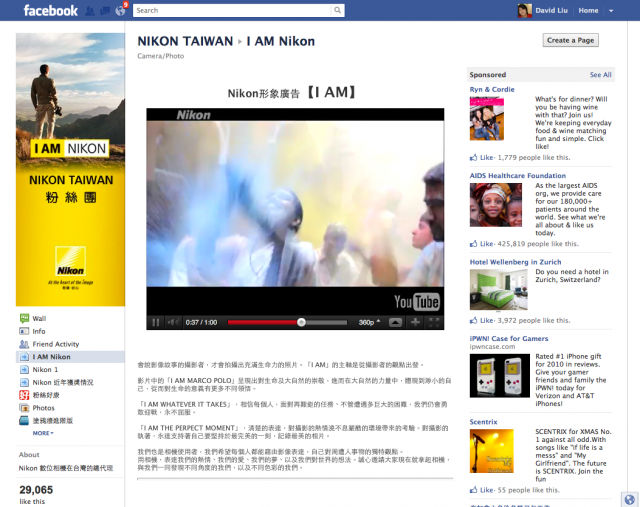Go to Home in top bar
This screenshot has width=640, height=507.
tap(588, 11)
